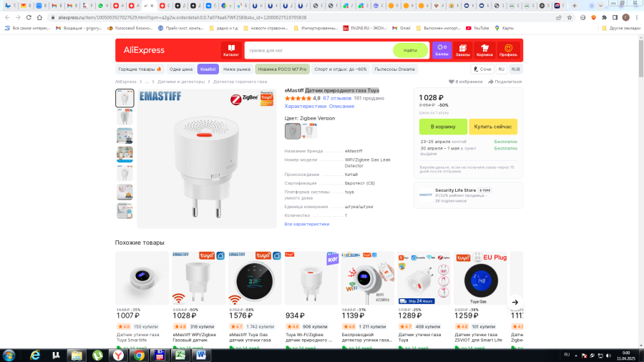Open the Заказы orders icon

pos(462,50)
